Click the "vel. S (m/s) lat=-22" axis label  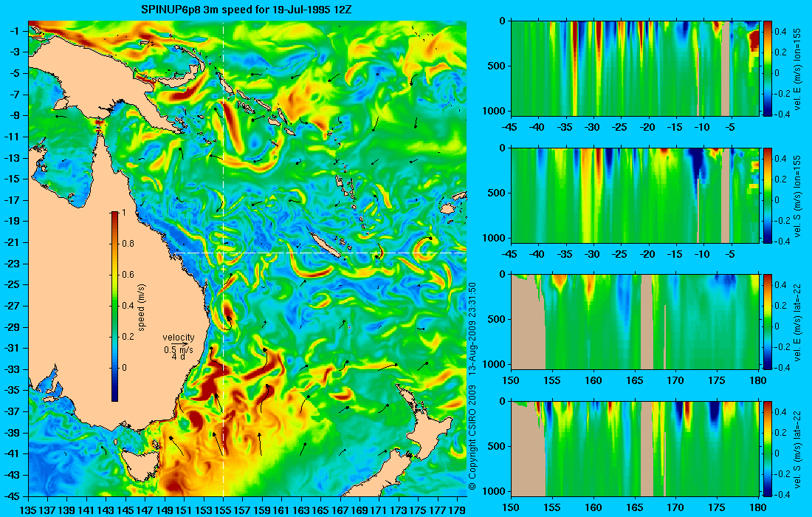pos(797,448)
